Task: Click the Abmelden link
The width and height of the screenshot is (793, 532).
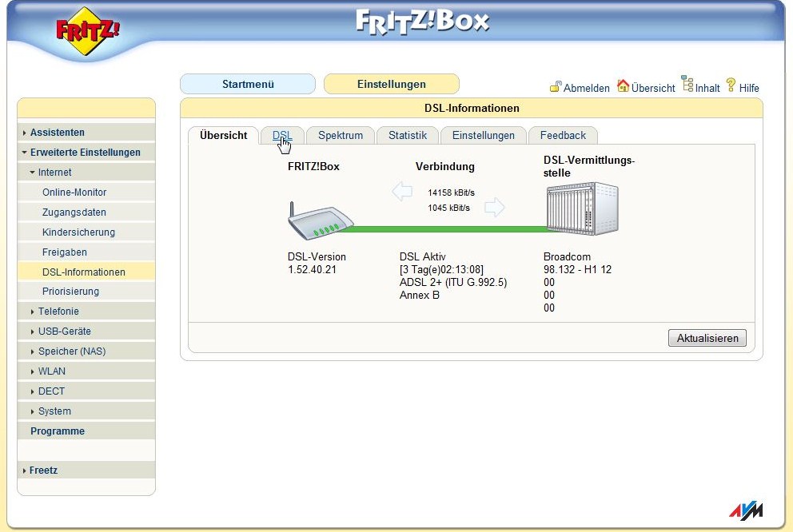Action: point(586,88)
